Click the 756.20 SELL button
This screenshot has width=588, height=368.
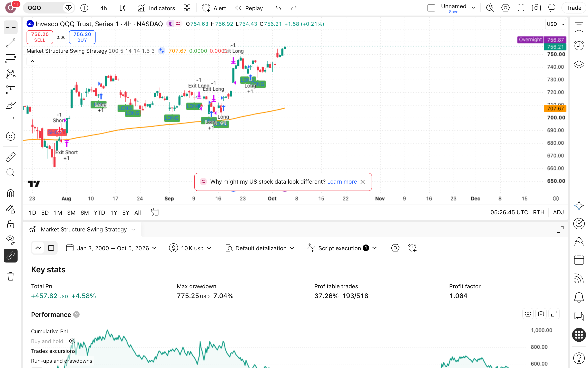[40, 37]
